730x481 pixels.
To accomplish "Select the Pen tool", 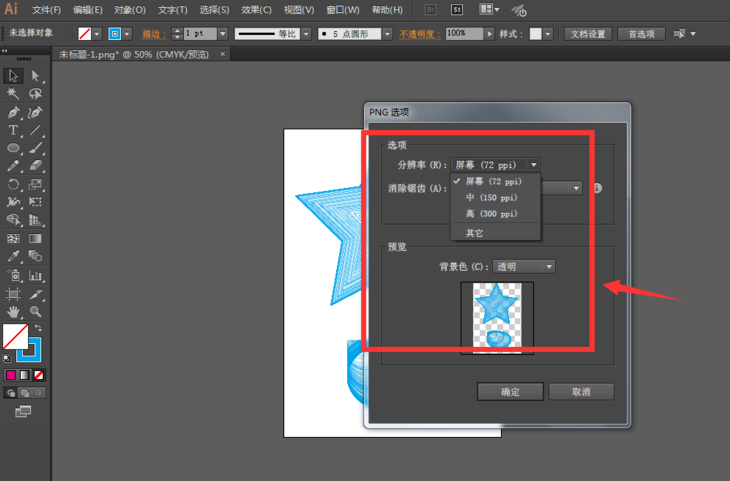I will (13, 112).
